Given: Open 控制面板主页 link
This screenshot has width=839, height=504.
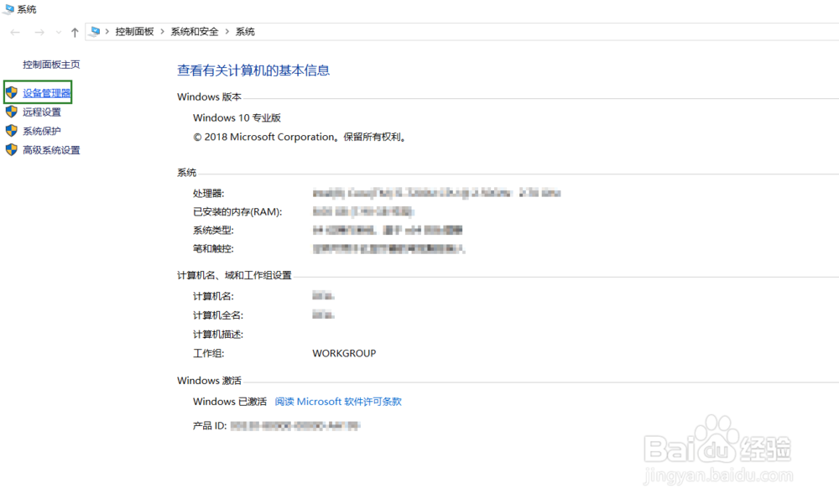Looking at the screenshot, I should (51, 65).
